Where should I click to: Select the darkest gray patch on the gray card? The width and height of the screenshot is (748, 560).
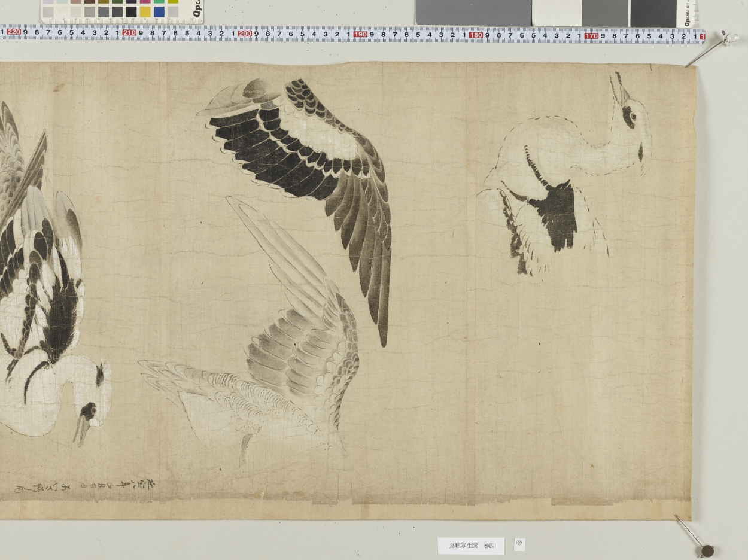click(x=653, y=13)
